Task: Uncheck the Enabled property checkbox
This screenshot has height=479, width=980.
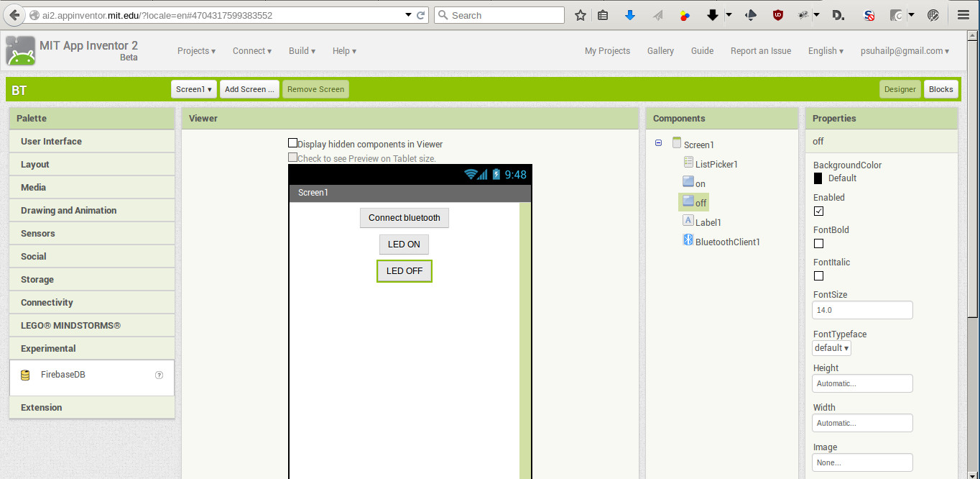Action: pos(818,211)
